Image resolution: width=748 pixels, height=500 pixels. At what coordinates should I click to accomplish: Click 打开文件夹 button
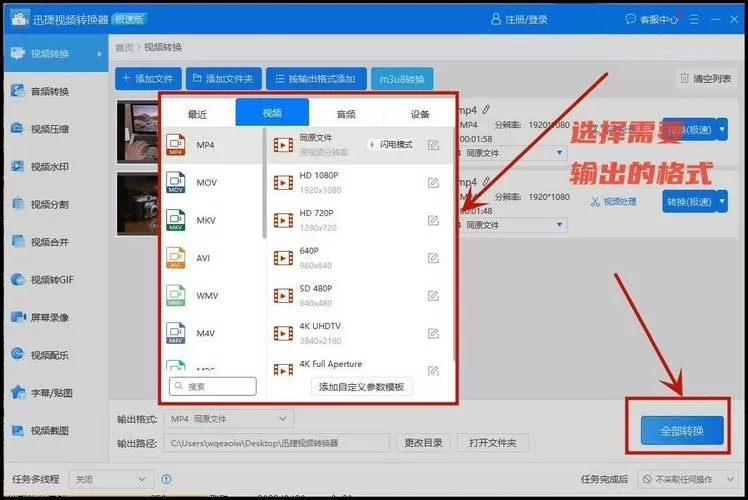[493, 443]
